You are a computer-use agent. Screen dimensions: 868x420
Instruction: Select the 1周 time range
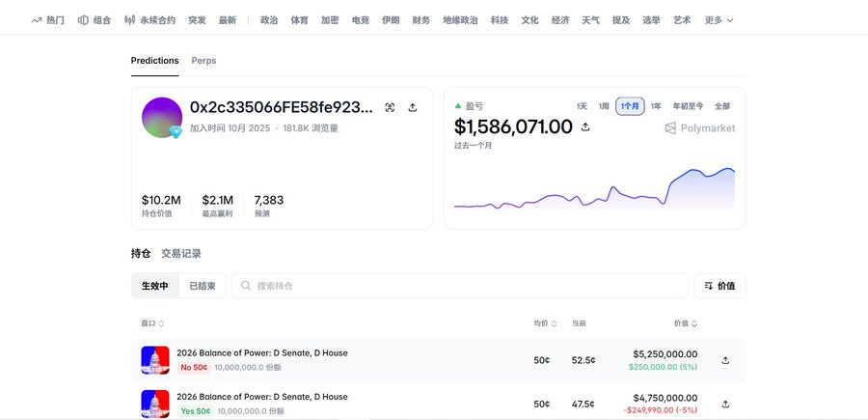click(604, 106)
